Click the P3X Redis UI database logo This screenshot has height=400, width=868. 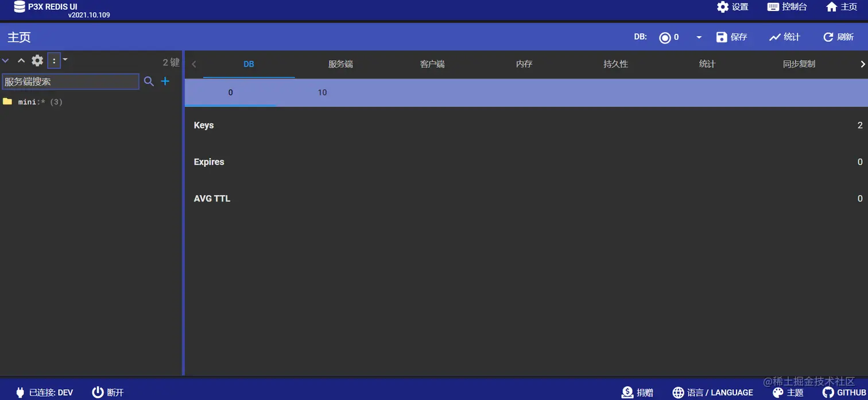20,7
